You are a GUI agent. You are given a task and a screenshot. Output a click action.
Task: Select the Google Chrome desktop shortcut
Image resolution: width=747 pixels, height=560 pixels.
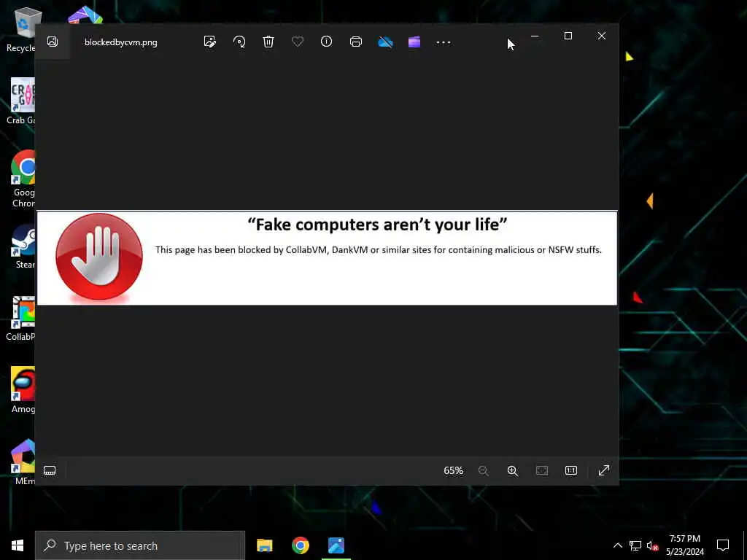pyautogui.click(x=23, y=179)
